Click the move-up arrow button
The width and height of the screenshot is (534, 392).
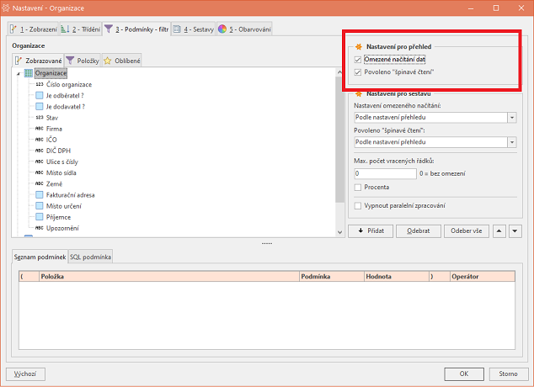499,230
